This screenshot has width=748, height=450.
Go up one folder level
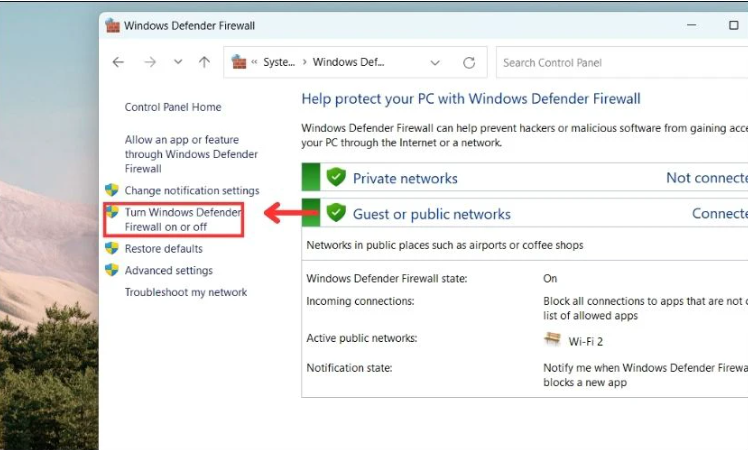tap(204, 62)
